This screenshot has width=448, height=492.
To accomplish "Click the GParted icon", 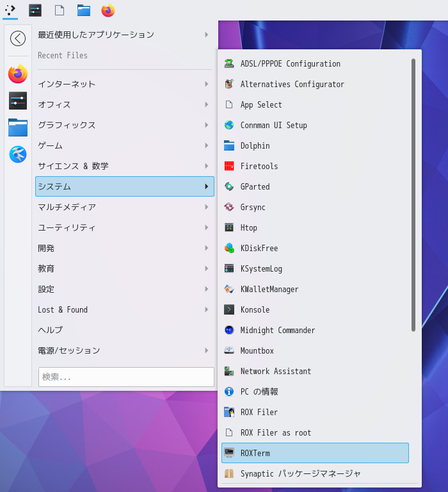I will pyautogui.click(x=229, y=186).
